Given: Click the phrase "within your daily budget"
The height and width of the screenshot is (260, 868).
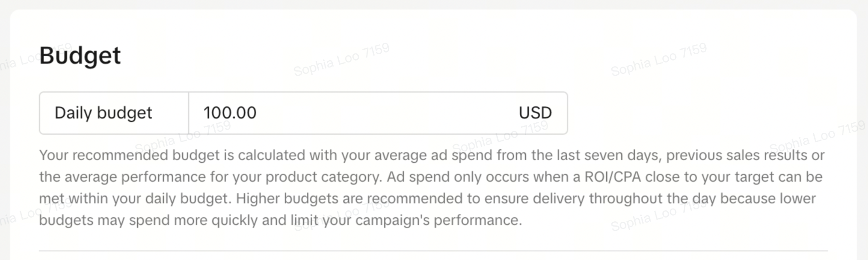Looking at the screenshot, I should tap(148, 199).
